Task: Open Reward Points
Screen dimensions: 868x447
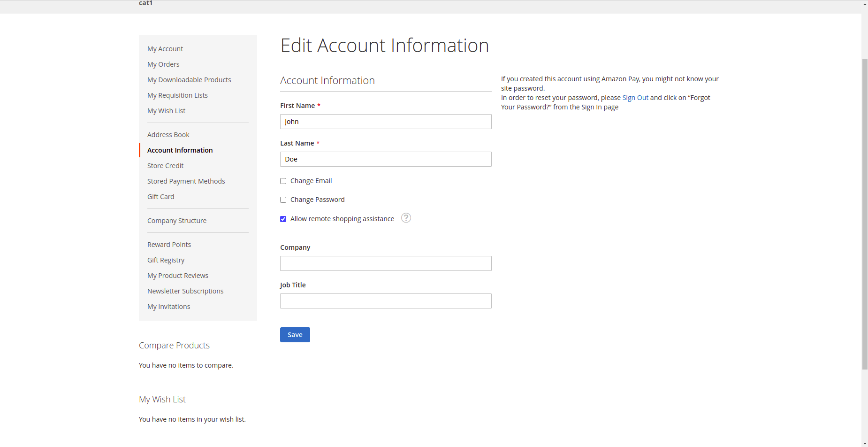Action: (169, 245)
